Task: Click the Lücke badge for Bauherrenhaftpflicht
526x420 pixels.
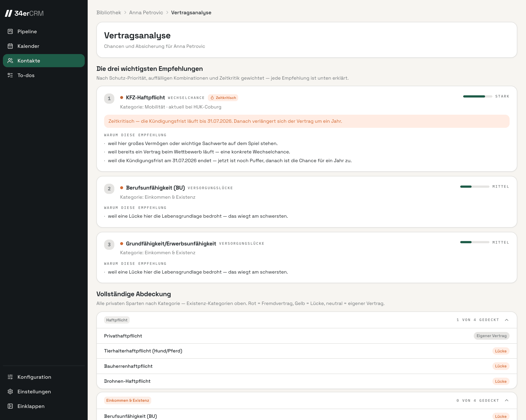Action: [501, 366]
